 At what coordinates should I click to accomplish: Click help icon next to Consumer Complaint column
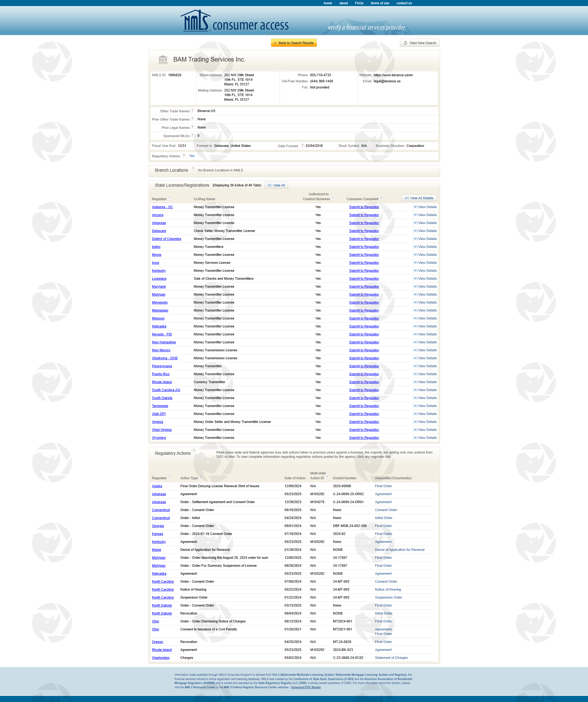click(x=381, y=199)
